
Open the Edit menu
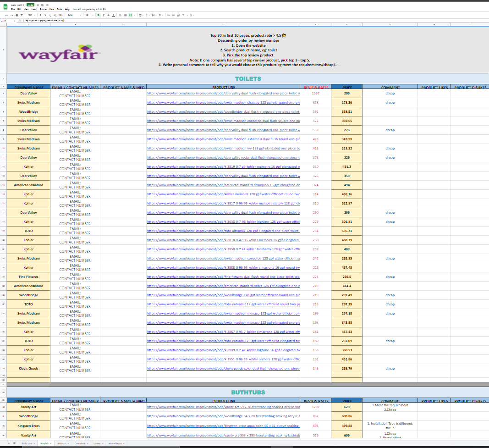19,9
